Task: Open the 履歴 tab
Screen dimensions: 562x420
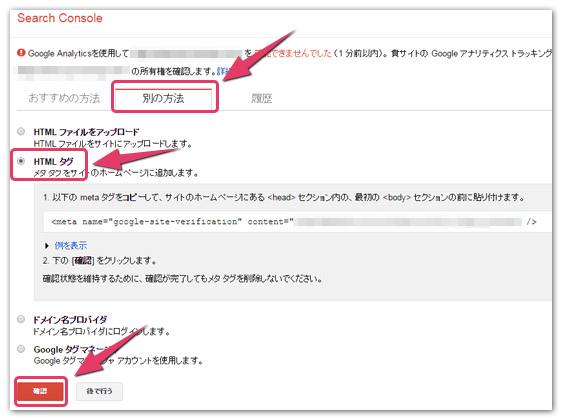Action: click(262, 98)
